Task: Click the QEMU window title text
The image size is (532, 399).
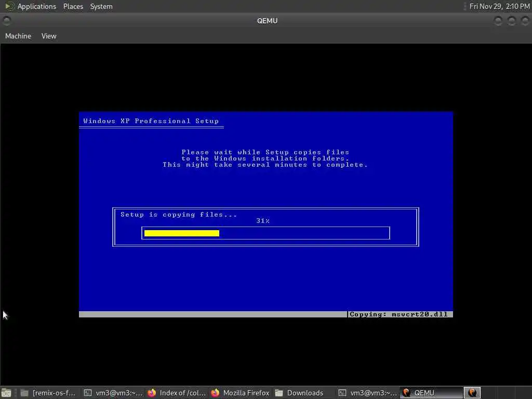Action: (x=267, y=21)
